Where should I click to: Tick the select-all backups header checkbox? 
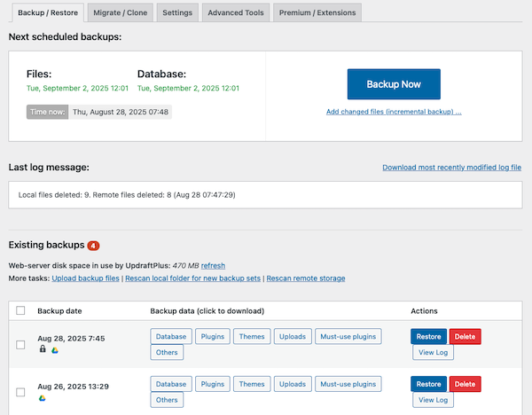pyautogui.click(x=20, y=311)
